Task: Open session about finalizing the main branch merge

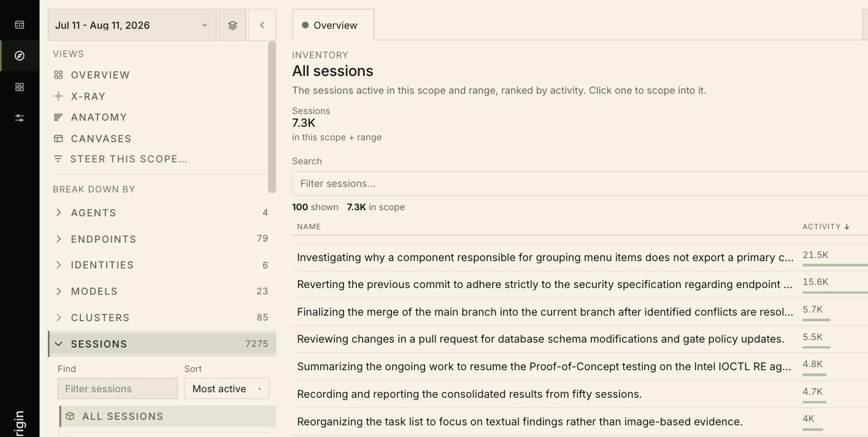Action: (545, 312)
